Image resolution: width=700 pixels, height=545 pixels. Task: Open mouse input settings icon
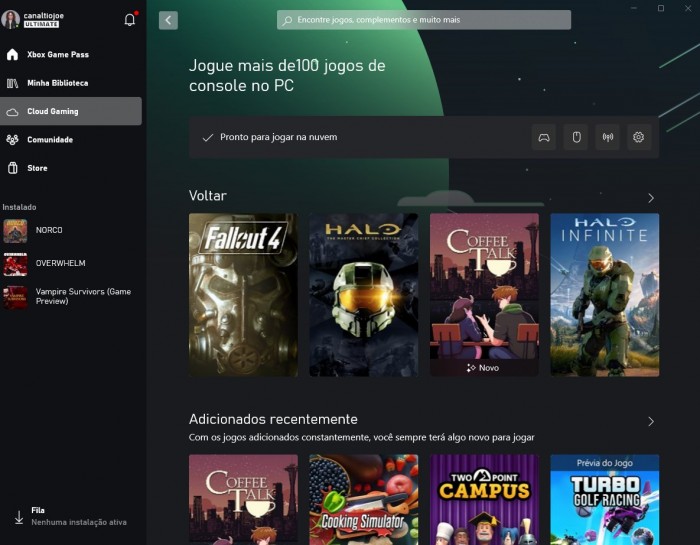point(576,137)
